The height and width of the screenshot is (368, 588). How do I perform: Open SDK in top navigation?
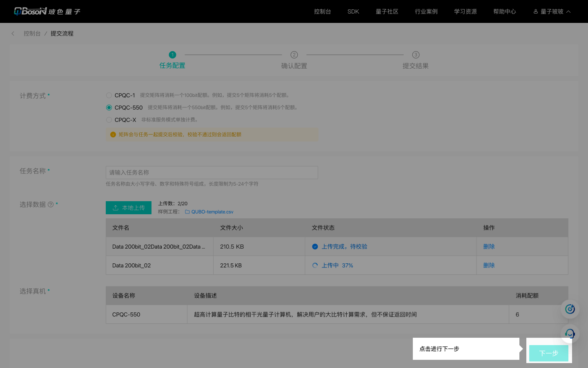(353, 11)
